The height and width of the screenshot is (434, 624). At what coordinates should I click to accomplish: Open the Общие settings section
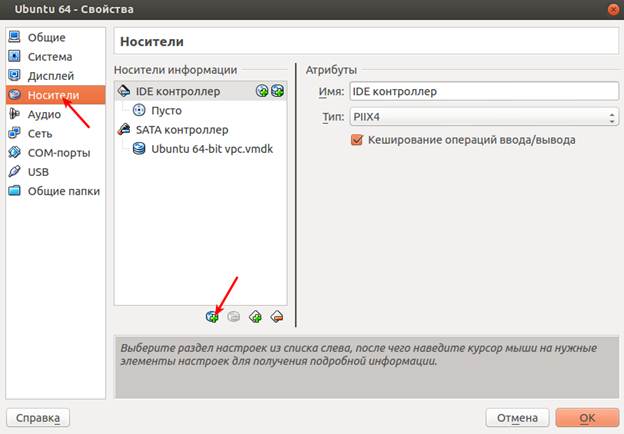pyautogui.click(x=55, y=37)
